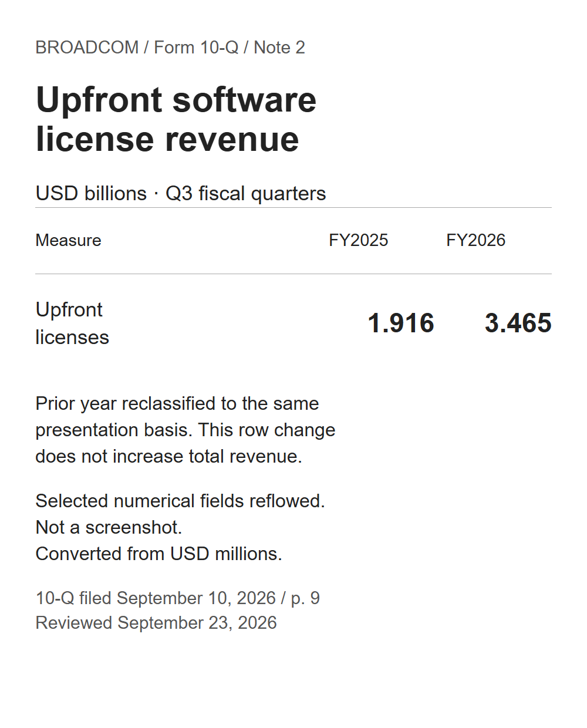Image resolution: width=587 pixels, height=728 pixels.
Task: Click the Note 2 breadcrumb
Action: pos(279,48)
